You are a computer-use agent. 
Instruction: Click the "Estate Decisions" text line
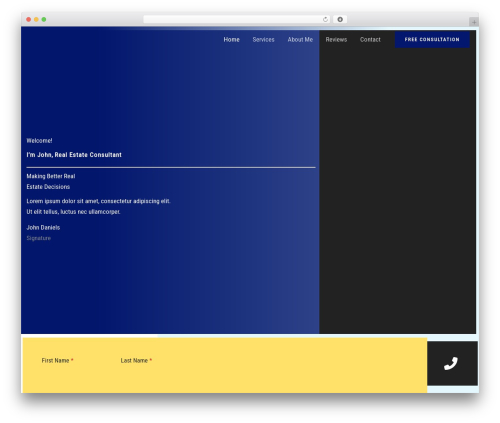[48, 187]
